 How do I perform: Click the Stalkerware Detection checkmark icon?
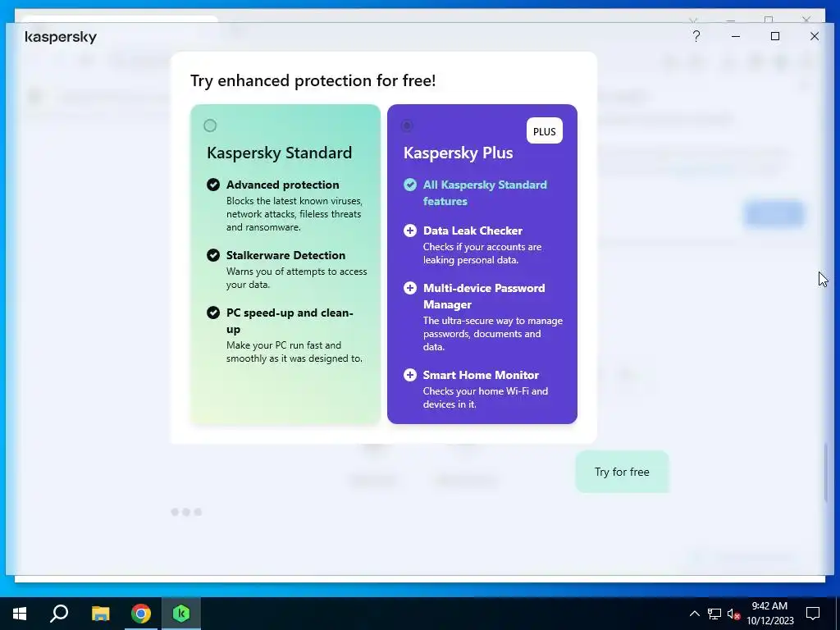click(213, 255)
